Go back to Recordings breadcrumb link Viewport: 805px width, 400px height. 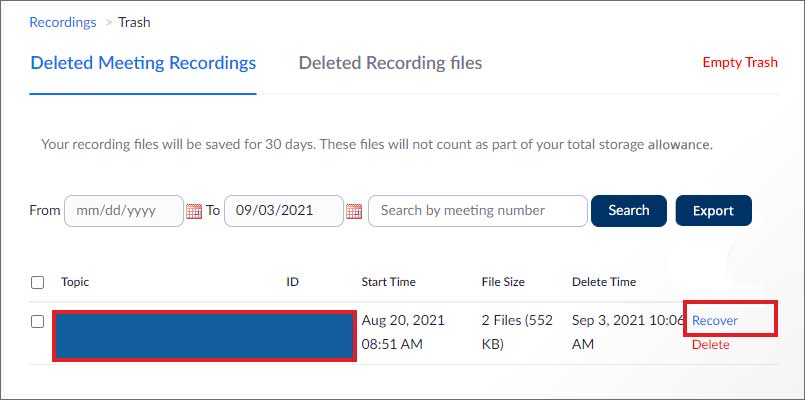63,22
